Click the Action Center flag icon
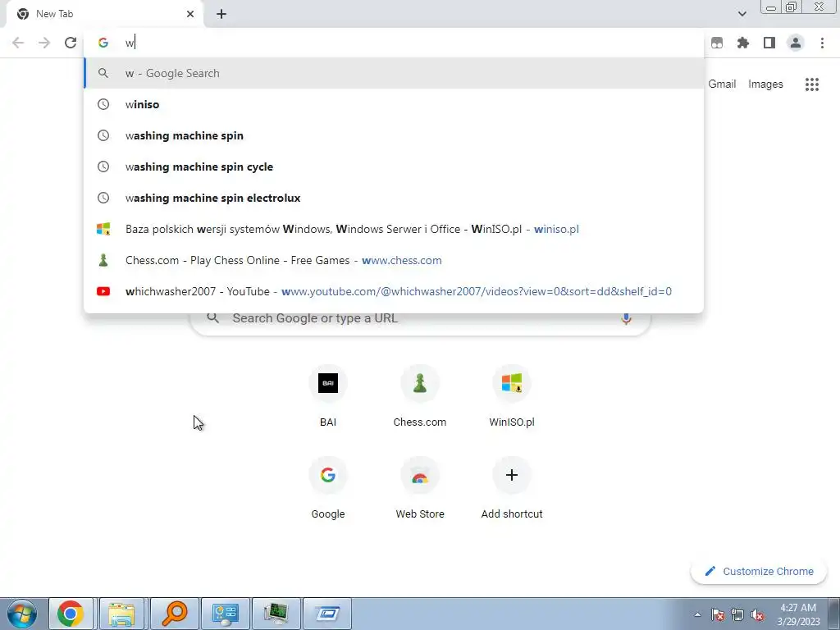 coord(717,615)
